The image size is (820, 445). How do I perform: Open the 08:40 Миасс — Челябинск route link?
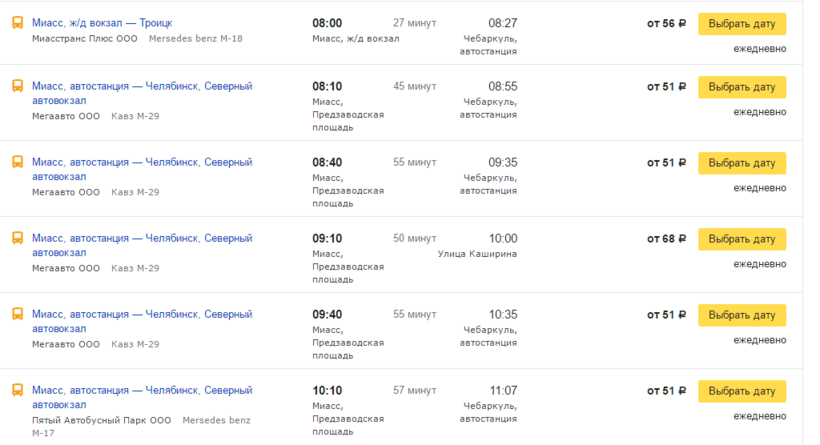click(141, 162)
